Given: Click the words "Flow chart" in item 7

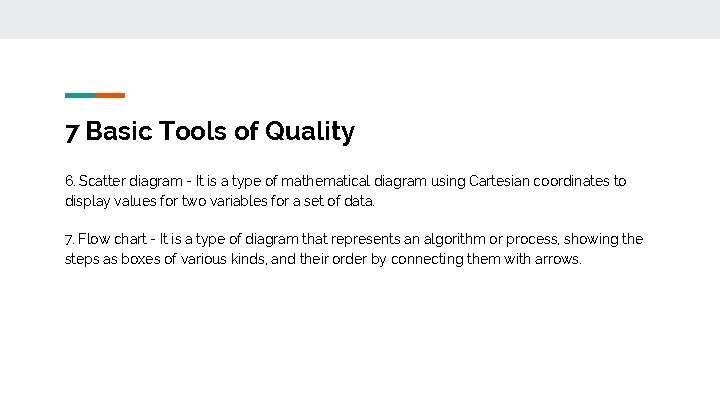Looking at the screenshot, I should pyautogui.click(x=112, y=239).
